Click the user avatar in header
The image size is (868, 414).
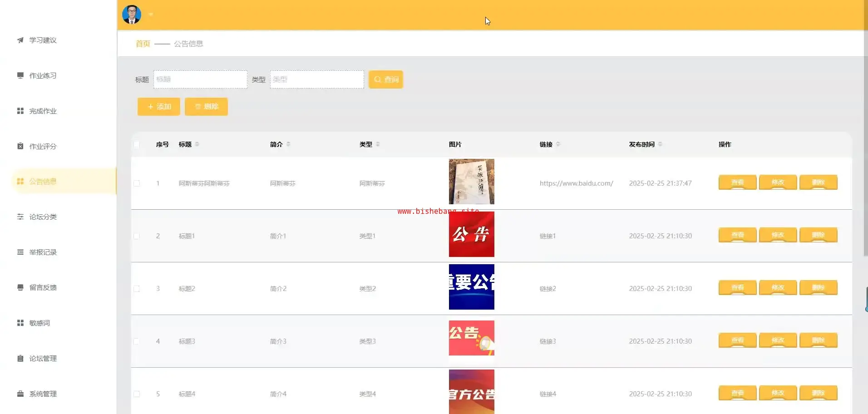pyautogui.click(x=132, y=15)
